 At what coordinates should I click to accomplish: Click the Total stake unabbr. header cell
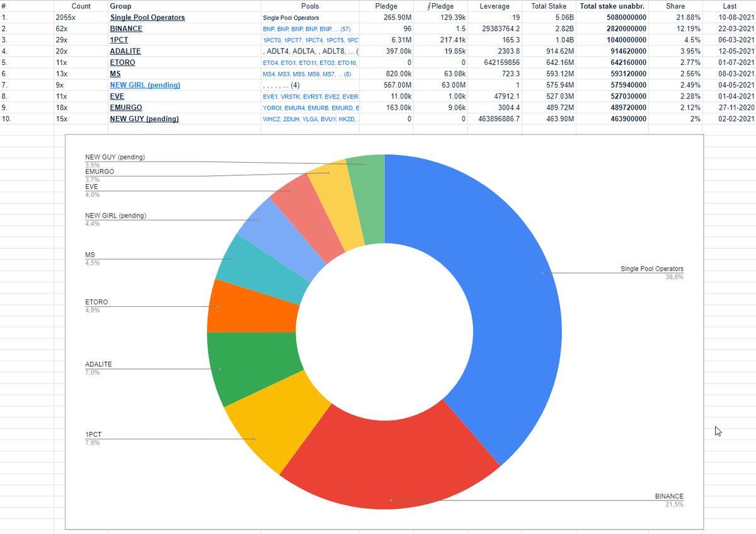[x=612, y=6]
